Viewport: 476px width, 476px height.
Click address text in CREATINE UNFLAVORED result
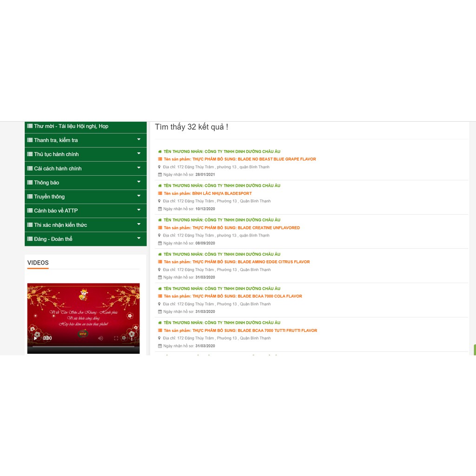(216, 235)
